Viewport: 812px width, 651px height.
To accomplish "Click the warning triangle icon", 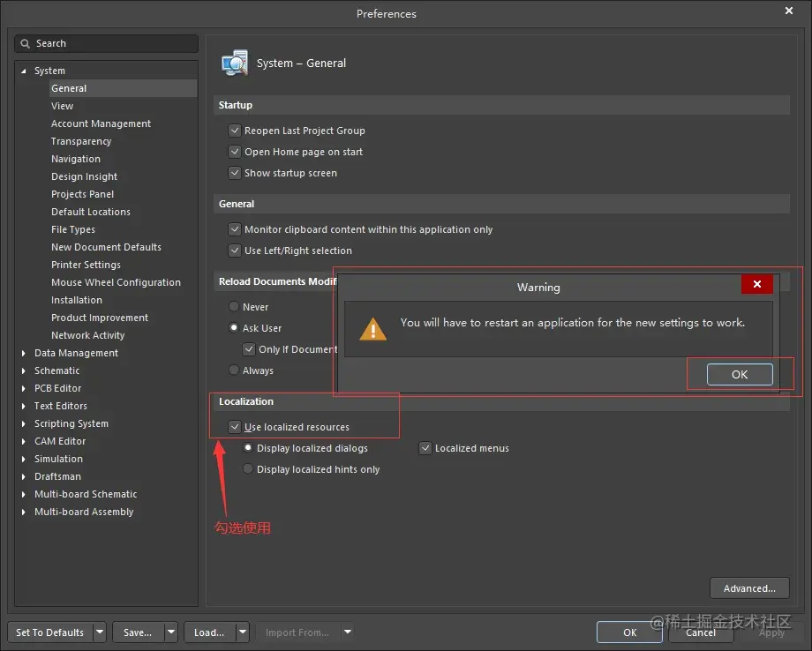I will 372,330.
